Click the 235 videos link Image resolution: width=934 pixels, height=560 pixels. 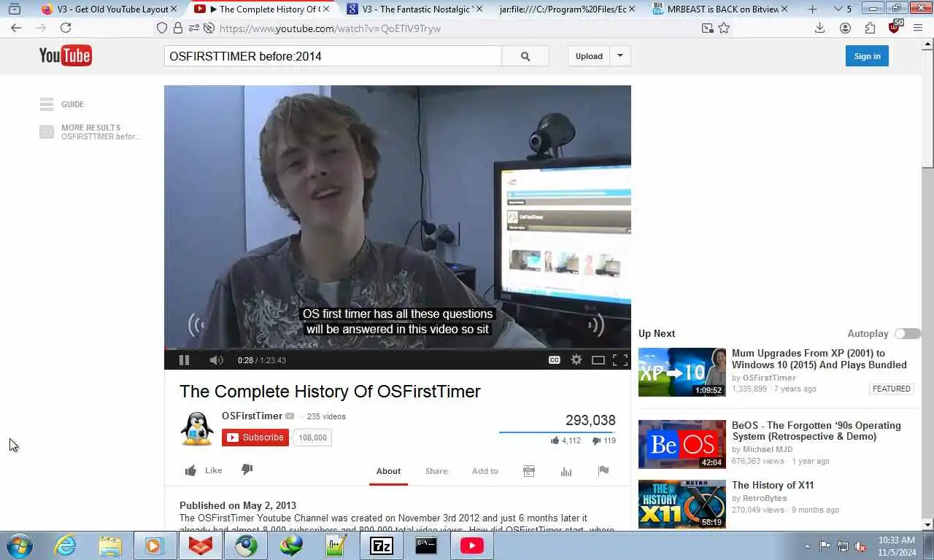point(326,416)
